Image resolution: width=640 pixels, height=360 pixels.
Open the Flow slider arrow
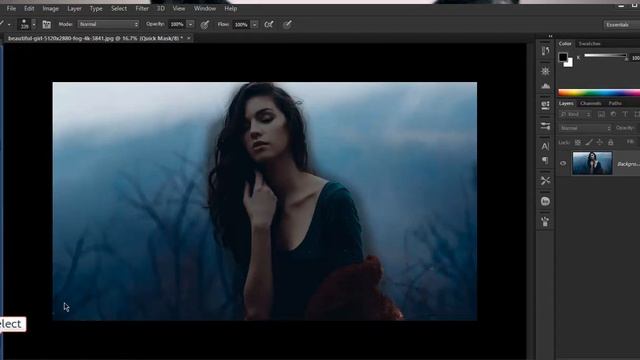point(254,24)
